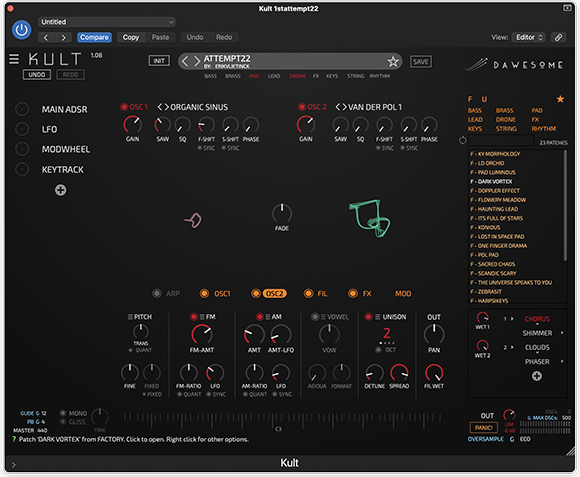Add a new modulator with plus icon

(61, 190)
